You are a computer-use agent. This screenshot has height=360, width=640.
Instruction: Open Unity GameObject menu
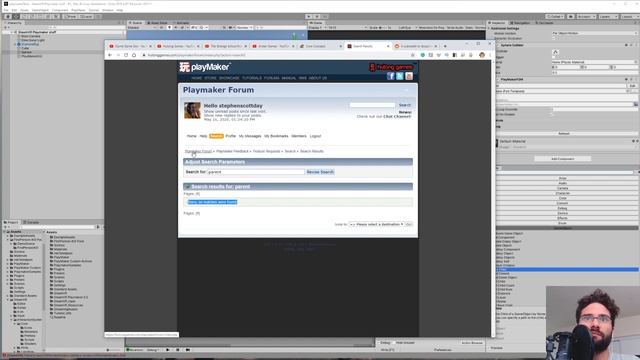click(40, 10)
